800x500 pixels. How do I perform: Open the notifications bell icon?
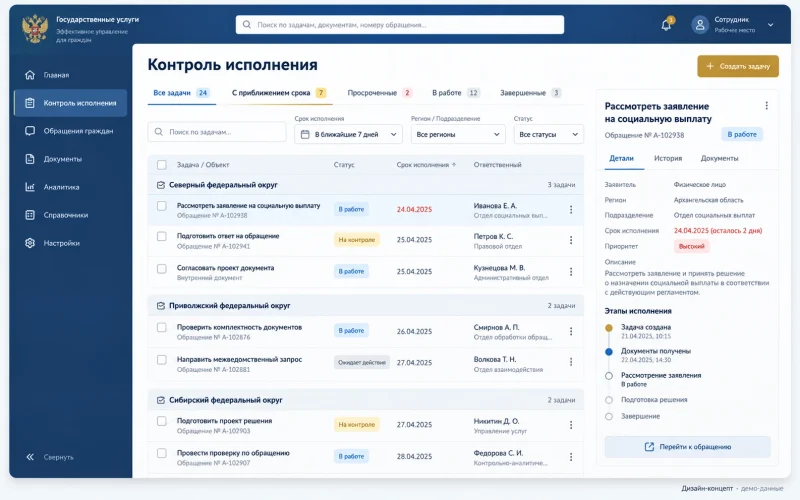click(x=666, y=24)
